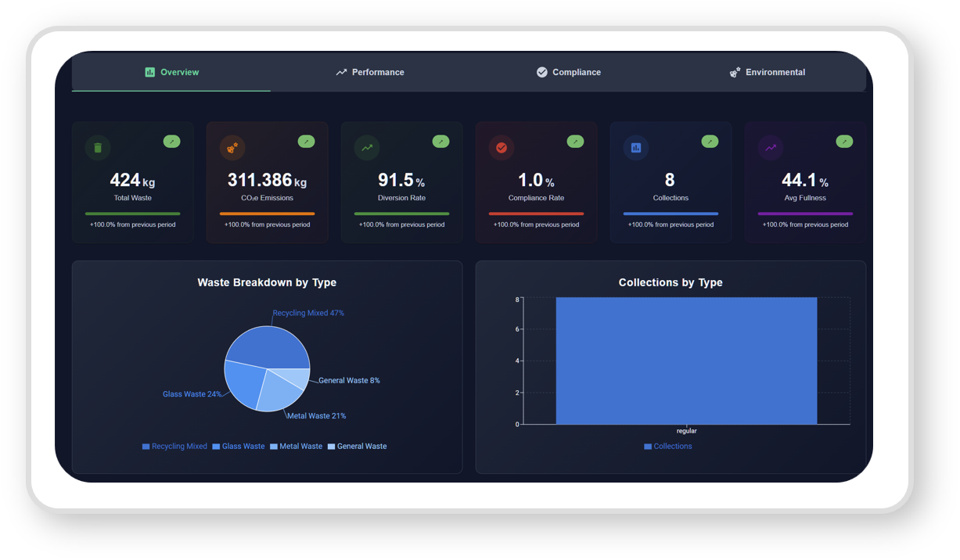Image resolution: width=960 pixels, height=560 pixels.
Task: Click the Compliance Rate red check icon
Action: [502, 148]
